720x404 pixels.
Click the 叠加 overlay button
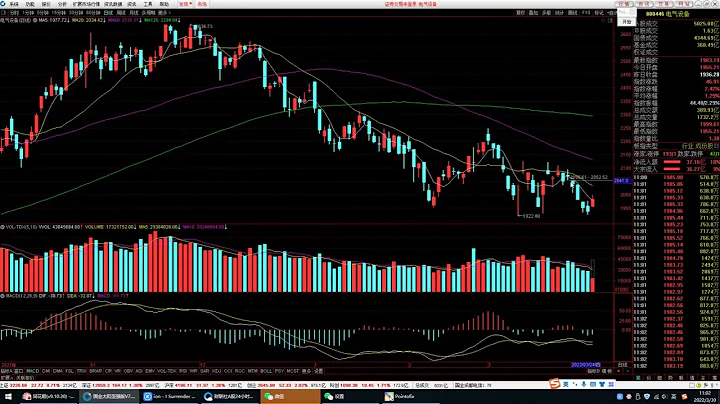[533, 12]
